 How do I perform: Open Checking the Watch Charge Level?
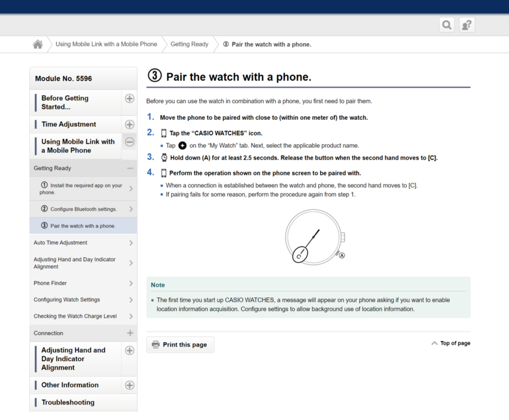point(83,316)
